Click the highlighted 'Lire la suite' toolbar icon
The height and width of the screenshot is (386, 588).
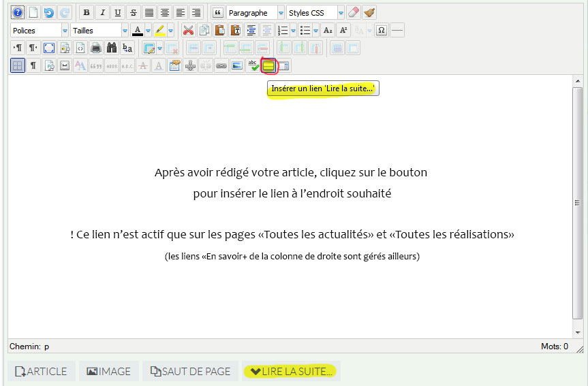pyautogui.click(x=269, y=66)
